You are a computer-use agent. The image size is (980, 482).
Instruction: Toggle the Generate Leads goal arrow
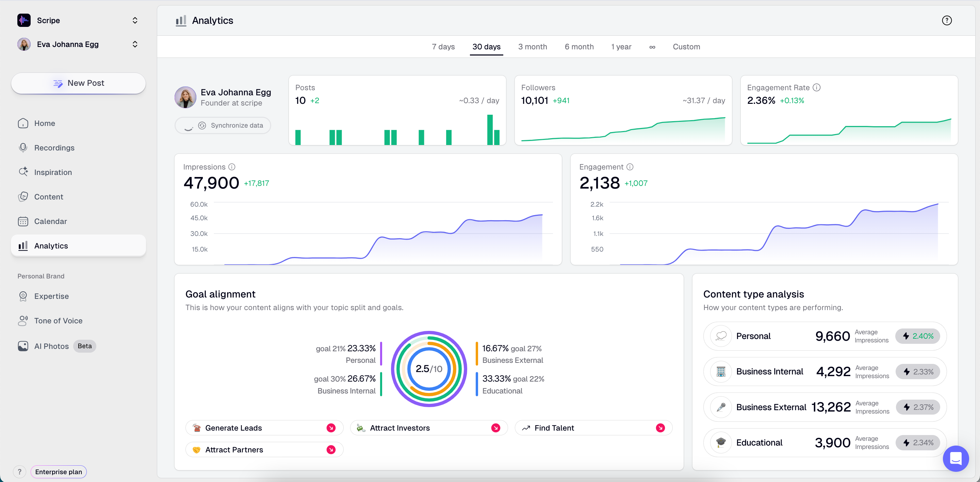[331, 428]
